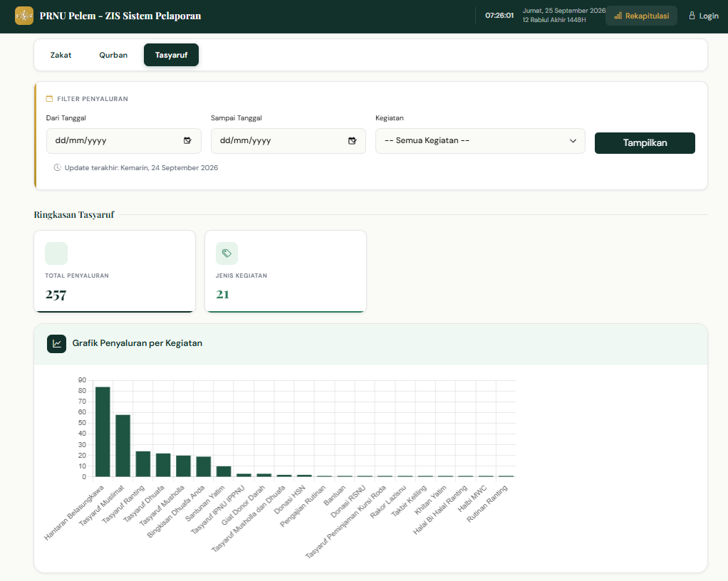Click the Tasyaruf Muslimat bar in chart
Screen dimensions: 728x581
(123, 446)
